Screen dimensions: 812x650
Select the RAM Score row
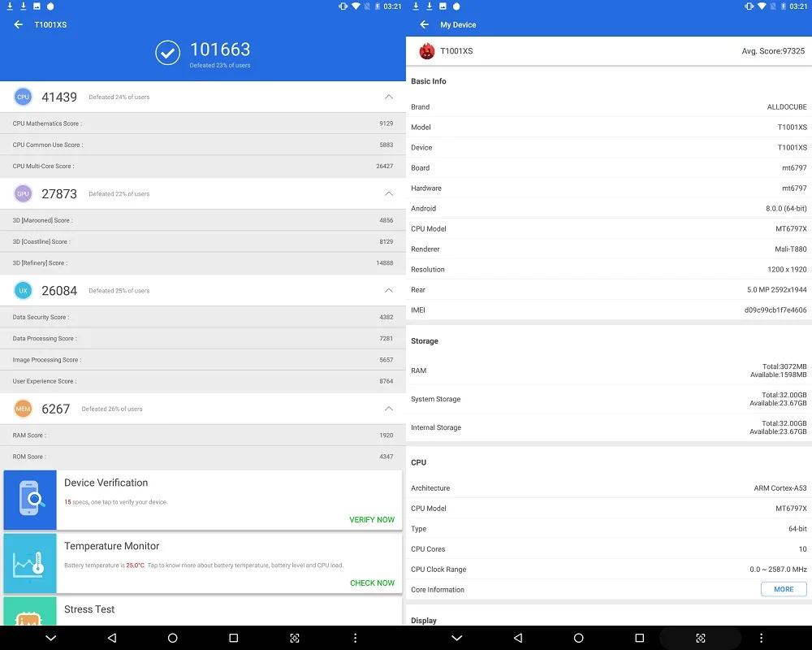[203, 435]
